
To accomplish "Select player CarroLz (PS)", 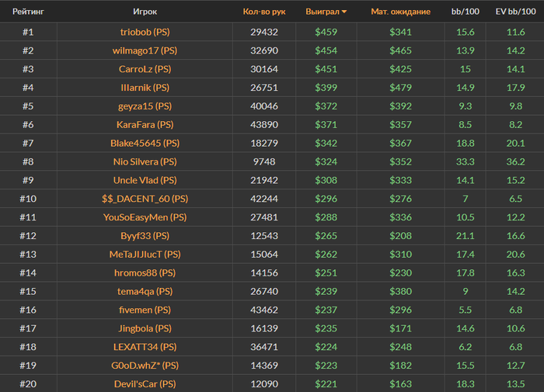I will tap(145, 69).
